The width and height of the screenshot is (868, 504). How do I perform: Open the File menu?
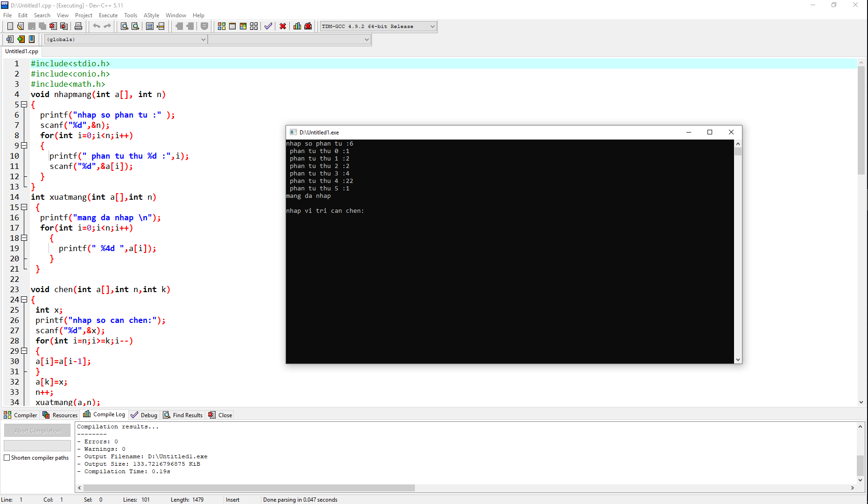click(7, 15)
